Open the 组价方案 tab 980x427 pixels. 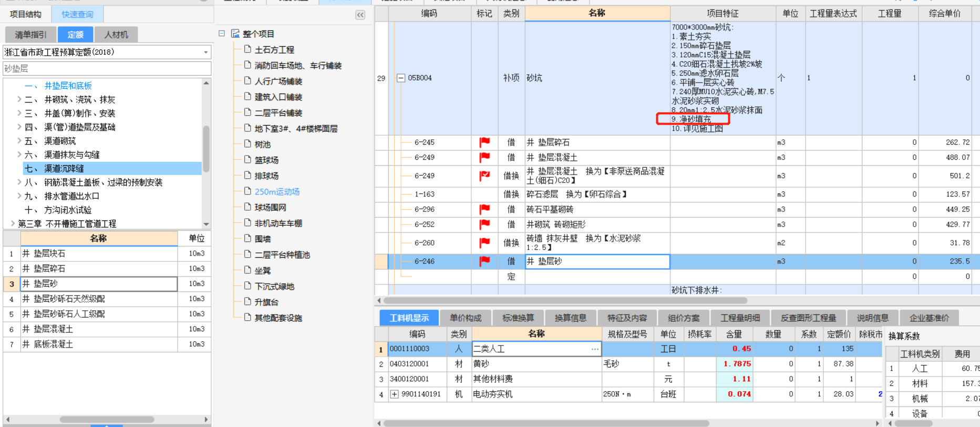(684, 318)
